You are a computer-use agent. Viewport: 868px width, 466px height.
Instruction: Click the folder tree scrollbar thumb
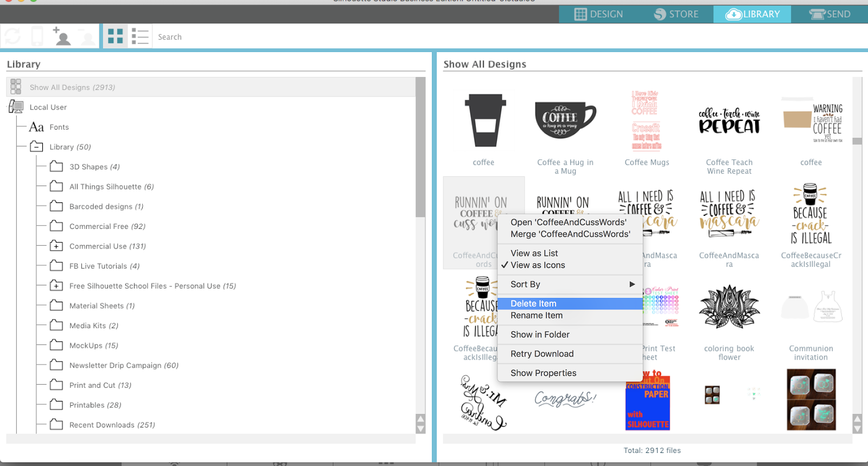420,147
